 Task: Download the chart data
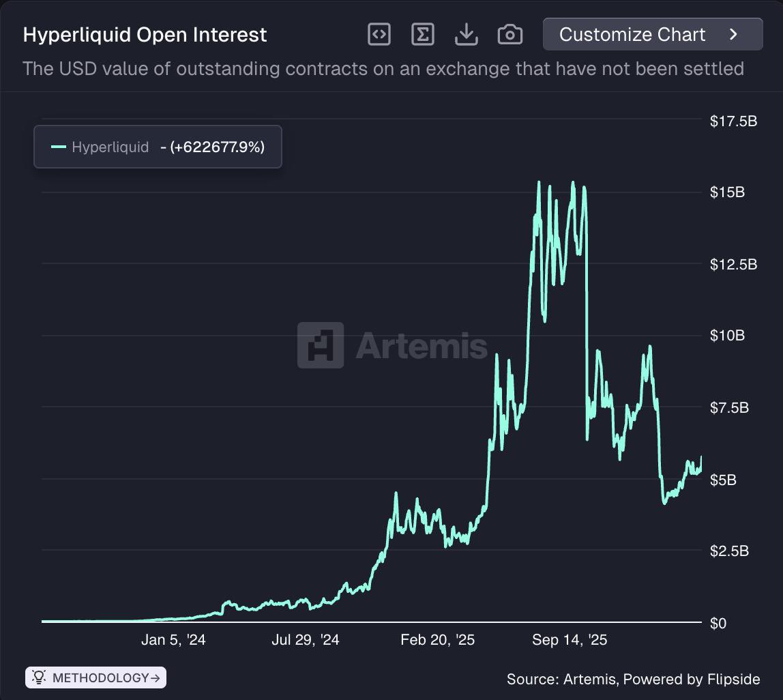coord(467,35)
